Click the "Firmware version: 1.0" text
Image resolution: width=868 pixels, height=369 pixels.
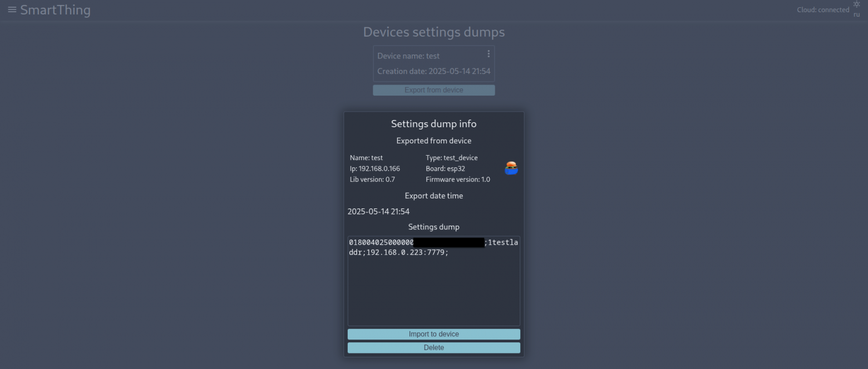click(458, 179)
